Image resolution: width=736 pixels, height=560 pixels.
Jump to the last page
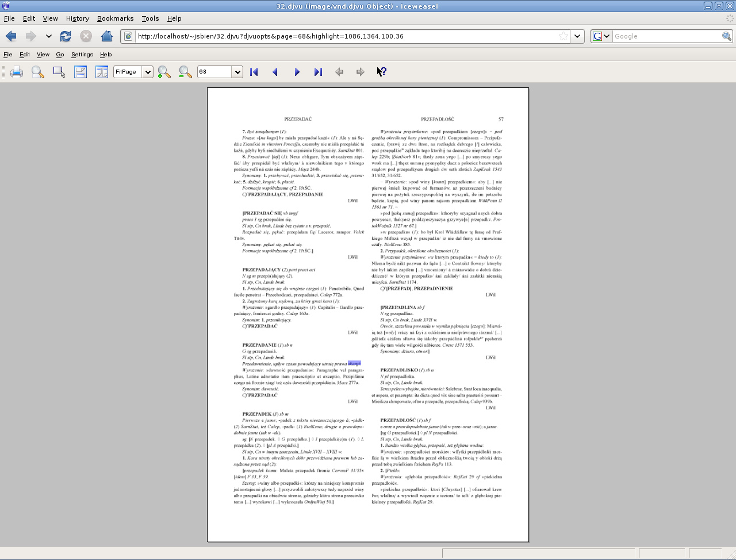tap(318, 72)
